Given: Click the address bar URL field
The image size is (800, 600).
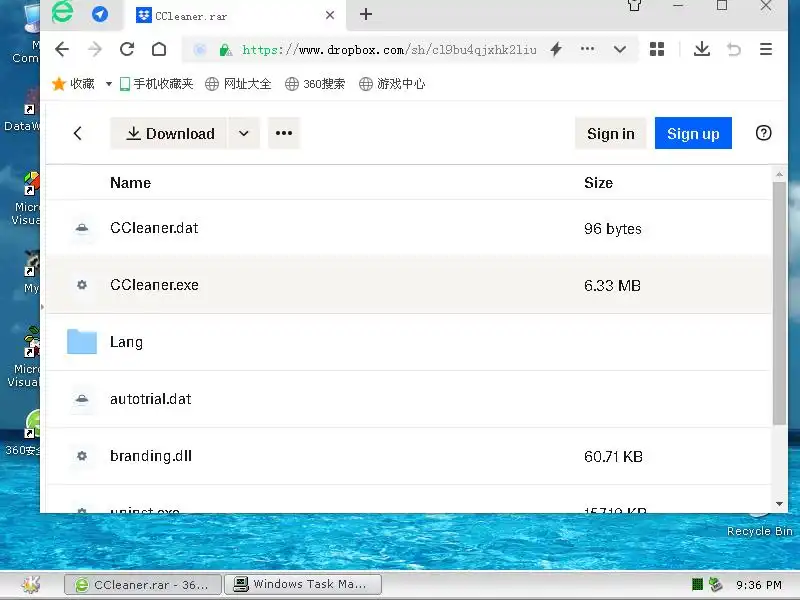Looking at the screenshot, I should 389,49.
